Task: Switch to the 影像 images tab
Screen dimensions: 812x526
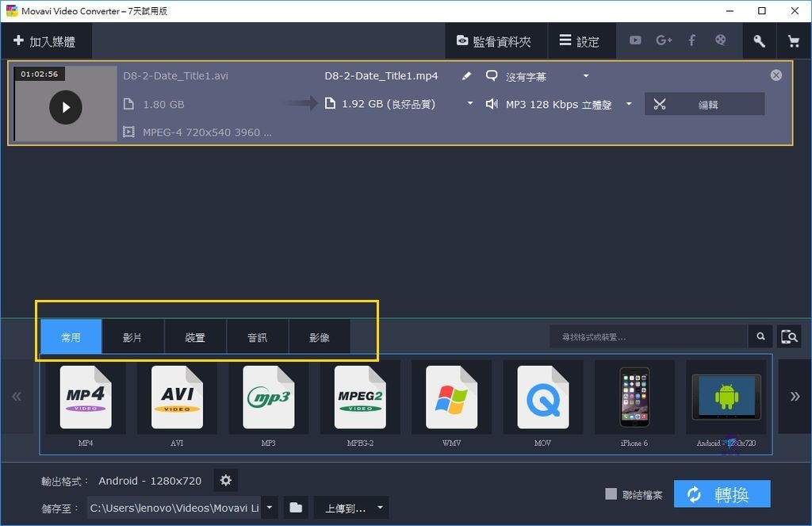Action: tap(319, 337)
